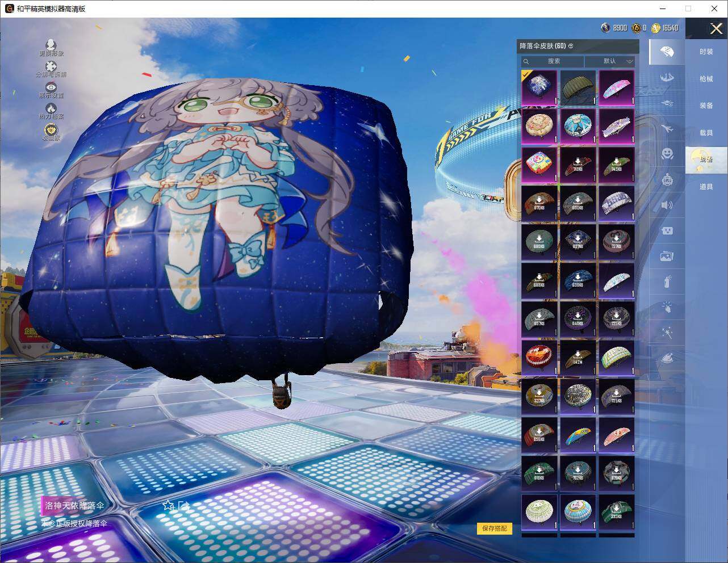
Task: Minimize the 和平精英模拟器高清版 window
Action: coord(663,9)
